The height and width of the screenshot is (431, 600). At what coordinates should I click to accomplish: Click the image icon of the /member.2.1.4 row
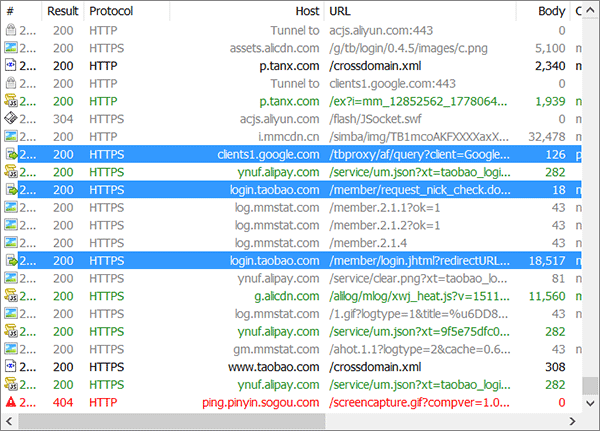(11, 243)
